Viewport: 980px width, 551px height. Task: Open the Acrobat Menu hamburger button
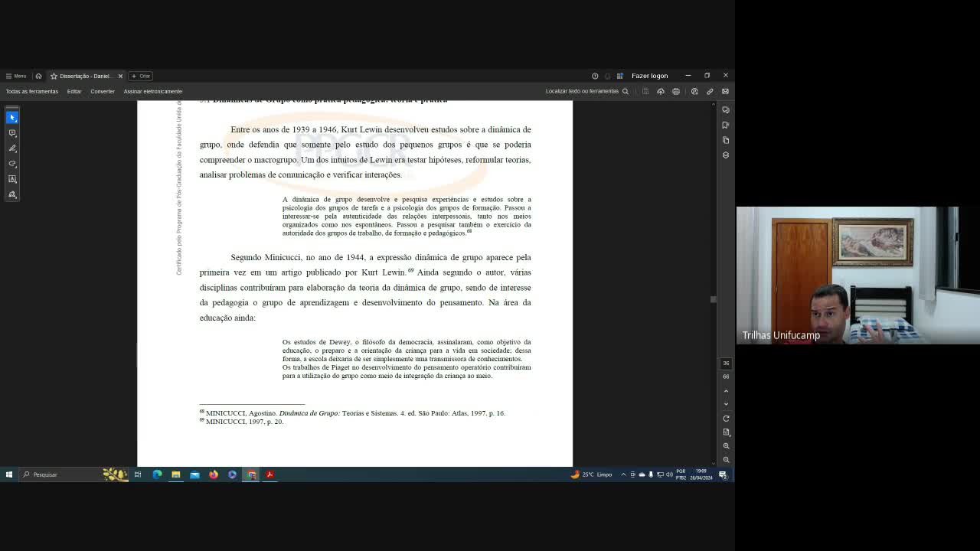click(15, 76)
